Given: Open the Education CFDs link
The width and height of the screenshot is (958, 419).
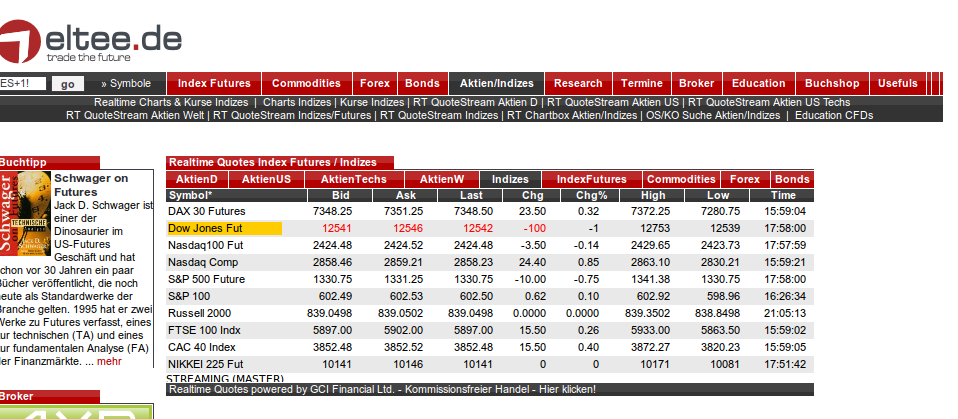Looking at the screenshot, I should click(x=834, y=115).
